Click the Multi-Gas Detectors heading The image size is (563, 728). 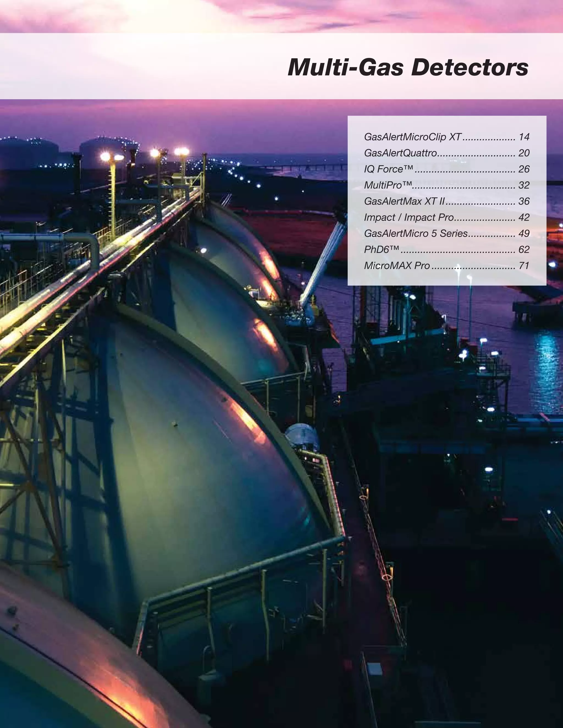point(408,67)
